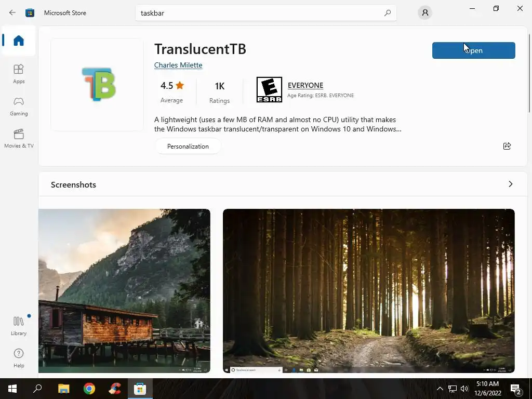This screenshot has width=532, height=399.
Task: Open the Gaming section in sidebar
Action: (19, 106)
